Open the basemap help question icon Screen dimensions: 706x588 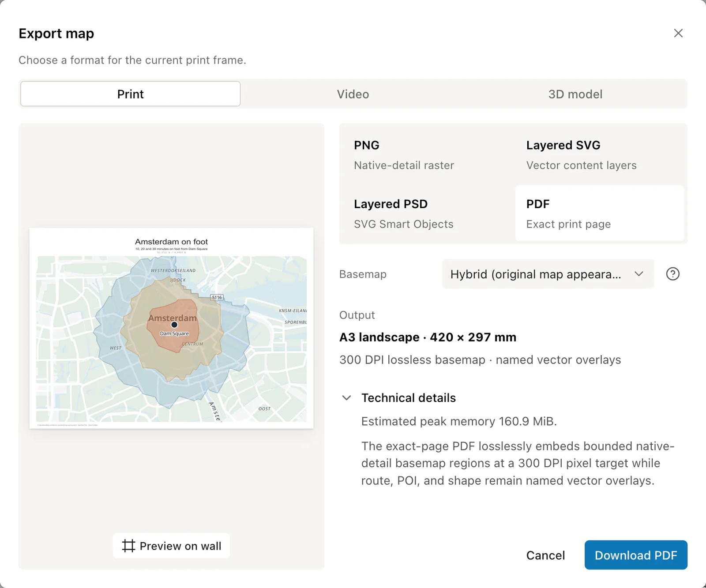672,274
